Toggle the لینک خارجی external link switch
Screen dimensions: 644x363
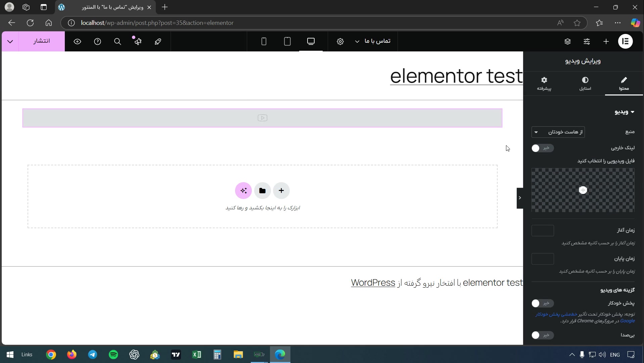click(x=543, y=148)
